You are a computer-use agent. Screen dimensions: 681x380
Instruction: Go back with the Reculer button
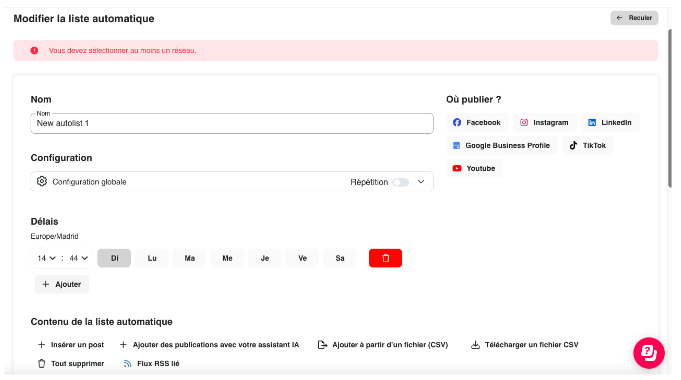[634, 18]
